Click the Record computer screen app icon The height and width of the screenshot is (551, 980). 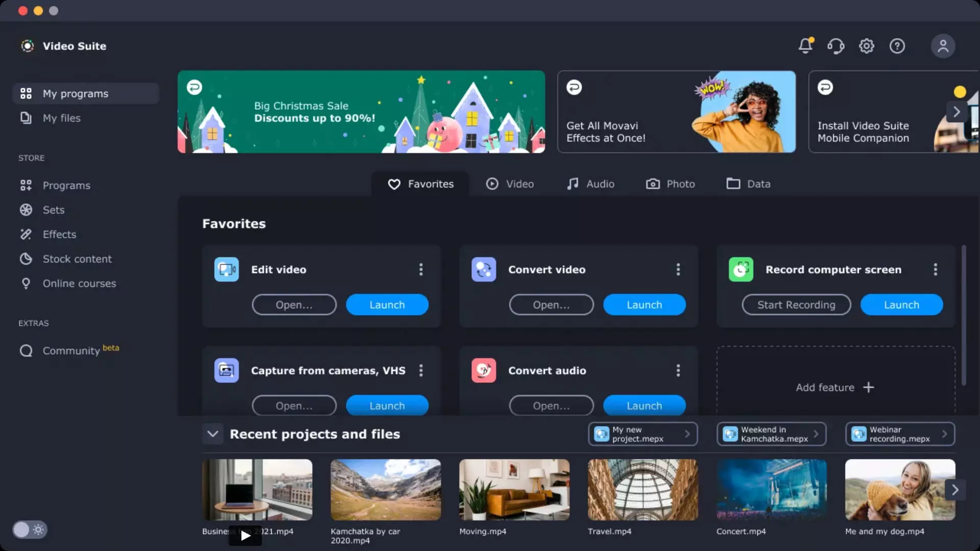click(x=741, y=269)
